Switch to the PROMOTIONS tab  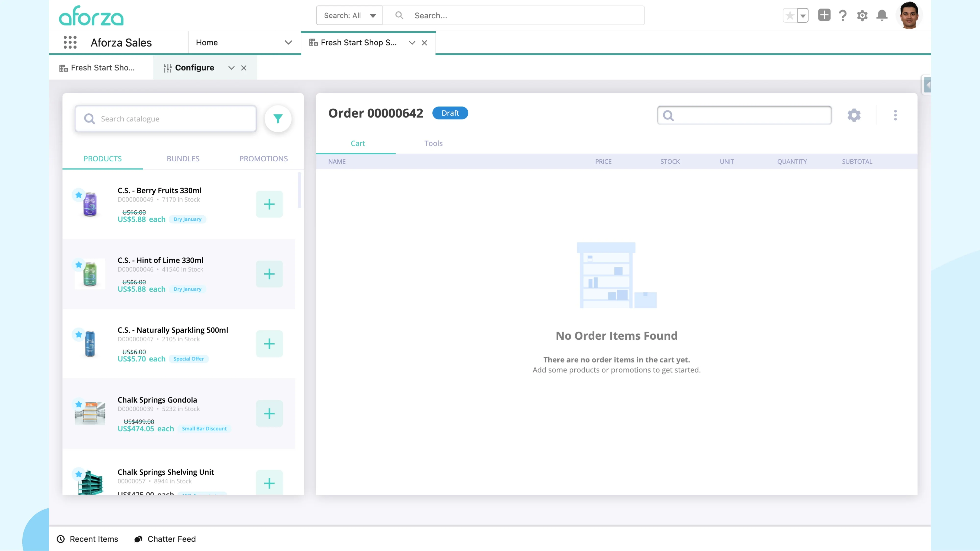click(263, 159)
